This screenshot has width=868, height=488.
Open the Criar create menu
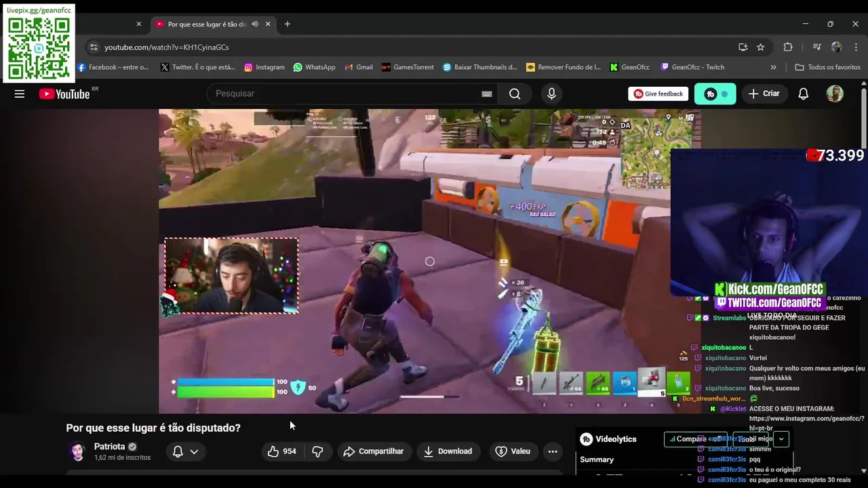764,94
